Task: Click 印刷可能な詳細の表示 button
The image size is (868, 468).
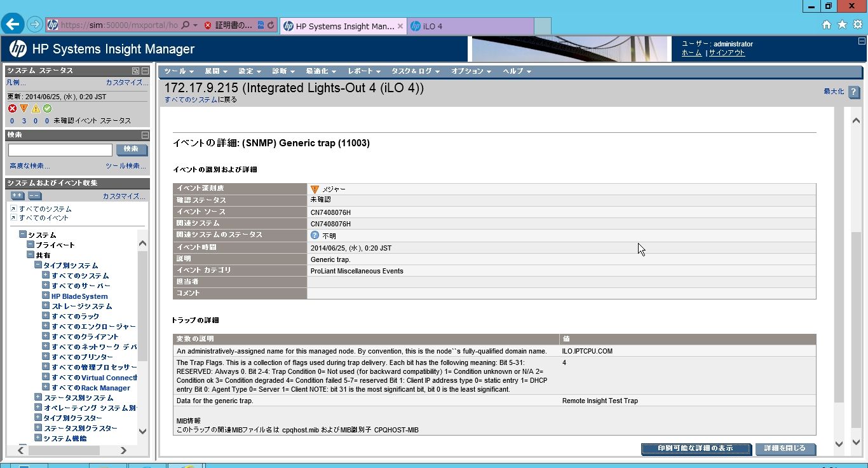Action: pyautogui.click(x=696, y=449)
